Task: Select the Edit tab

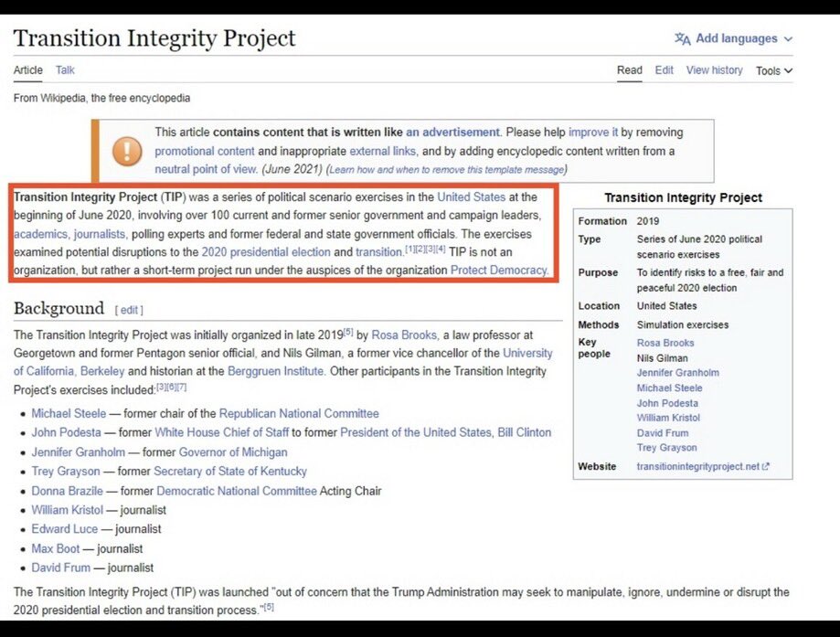Action: point(665,70)
